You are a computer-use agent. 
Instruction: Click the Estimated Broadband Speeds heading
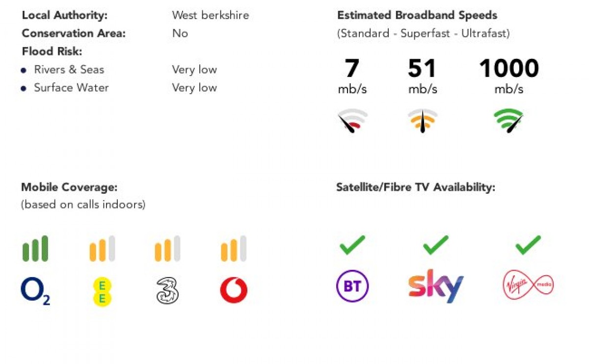(417, 15)
